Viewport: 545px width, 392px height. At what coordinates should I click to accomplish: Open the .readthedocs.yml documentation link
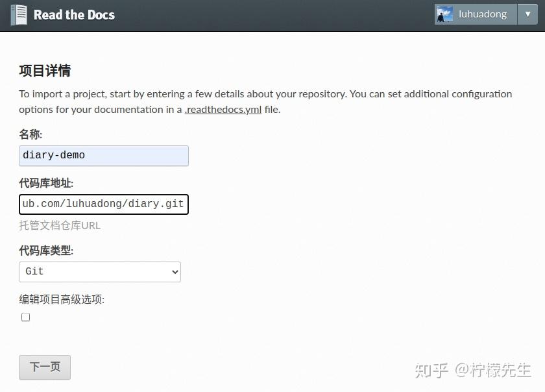[223, 109]
